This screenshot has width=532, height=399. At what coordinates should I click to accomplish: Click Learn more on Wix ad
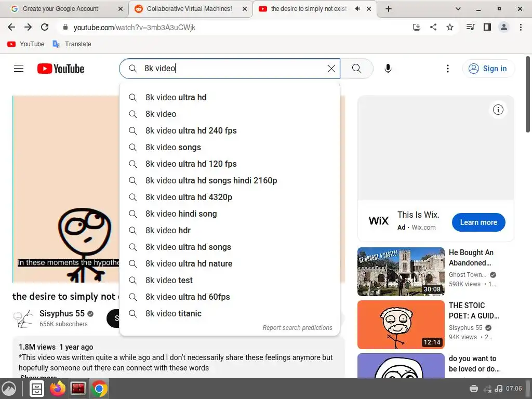[x=478, y=222]
